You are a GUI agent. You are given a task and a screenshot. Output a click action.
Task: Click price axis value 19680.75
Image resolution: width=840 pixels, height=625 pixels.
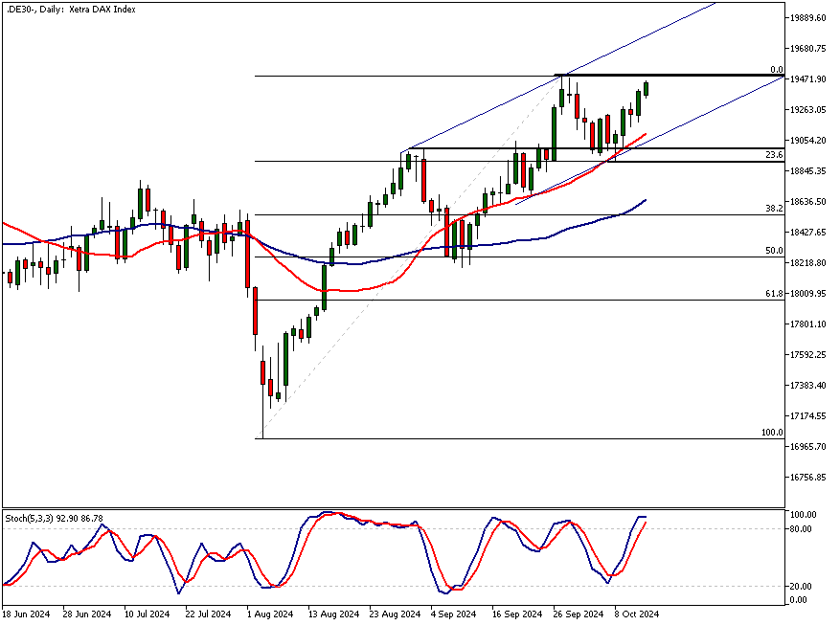pos(808,48)
